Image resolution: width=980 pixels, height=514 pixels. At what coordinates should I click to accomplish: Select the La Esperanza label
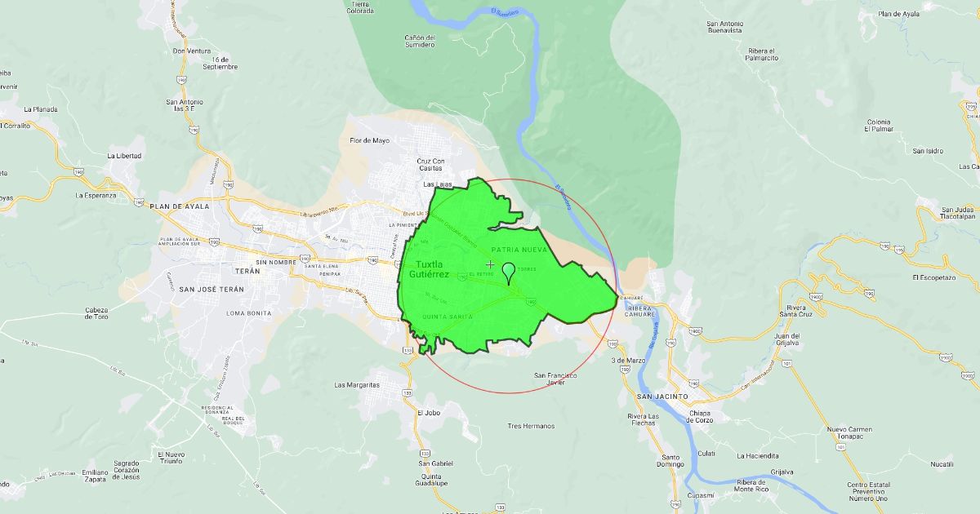(96, 196)
